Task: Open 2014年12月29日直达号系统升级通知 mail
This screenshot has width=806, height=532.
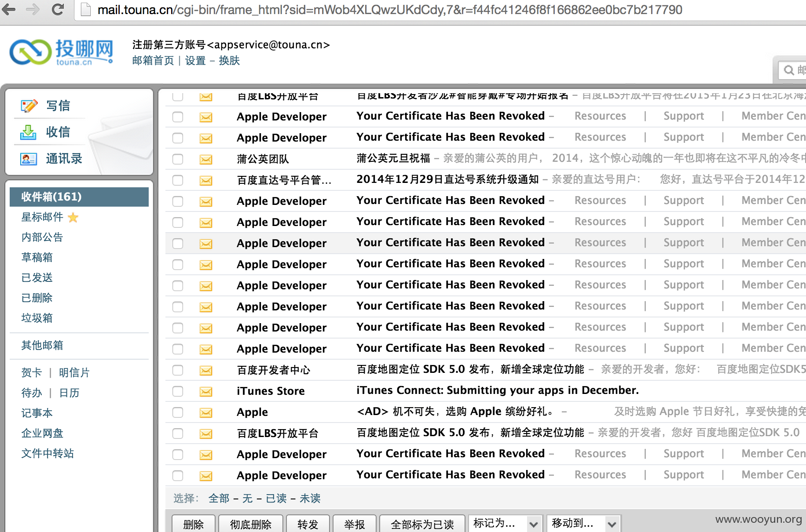Action: click(x=447, y=179)
